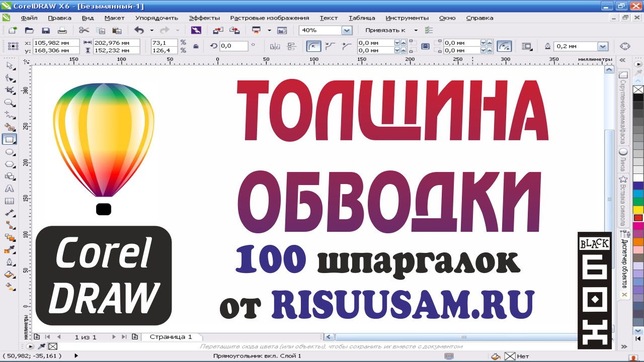
Task: Select the Rectangle tool
Action: point(10,139)
